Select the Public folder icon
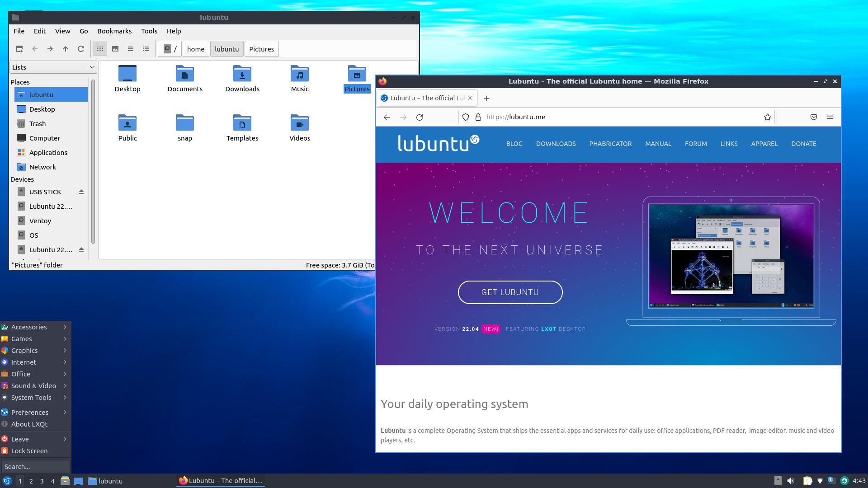This screenshot has height=488, width=868. click(127, 128)
